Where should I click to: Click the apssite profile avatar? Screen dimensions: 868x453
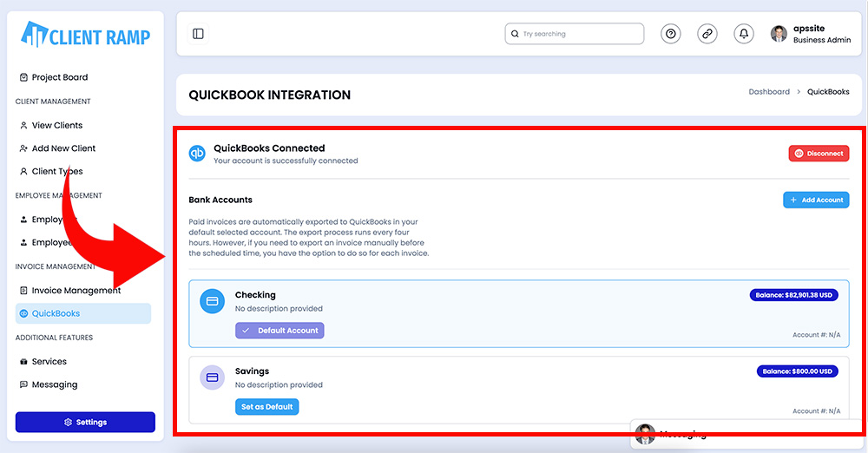point(779,34)
